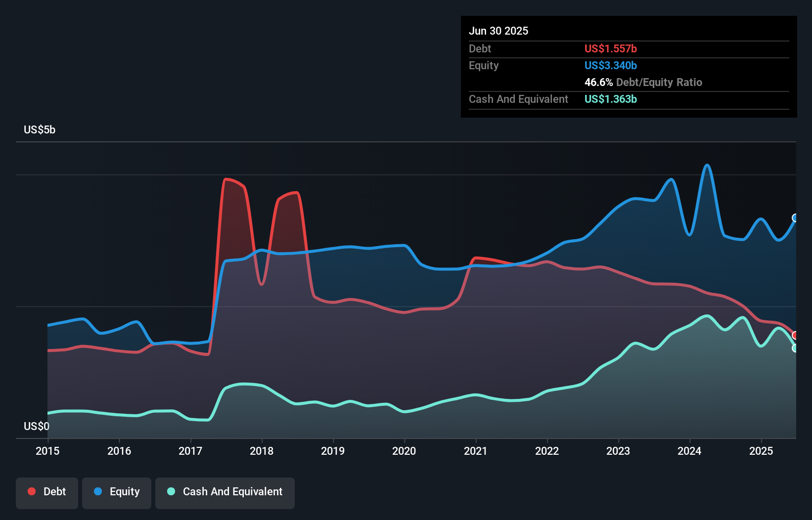812x520 pixels.
Task: Click the red Debt legend dot
Action: click(x=32, y=491)
